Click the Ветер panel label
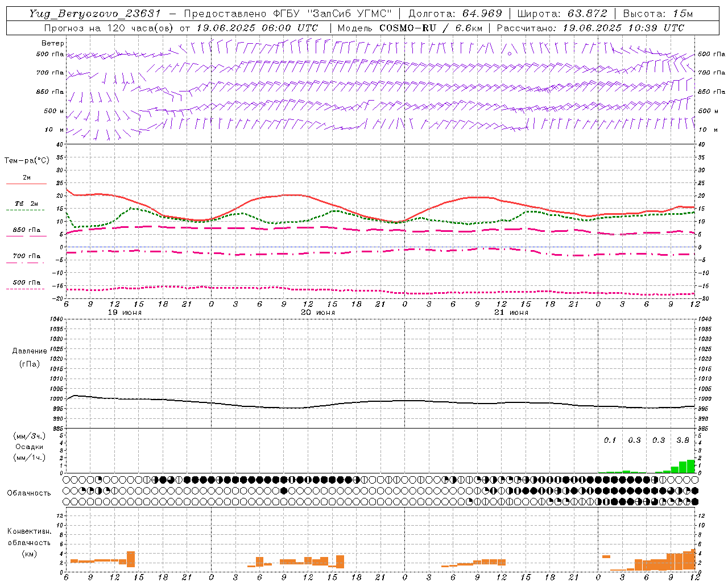This screenshot has height=582, width=728. pos(53,43)
